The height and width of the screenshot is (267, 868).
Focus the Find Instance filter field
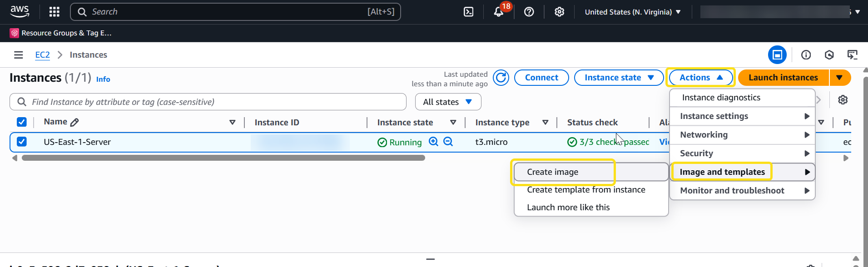(x=208, y=102)
